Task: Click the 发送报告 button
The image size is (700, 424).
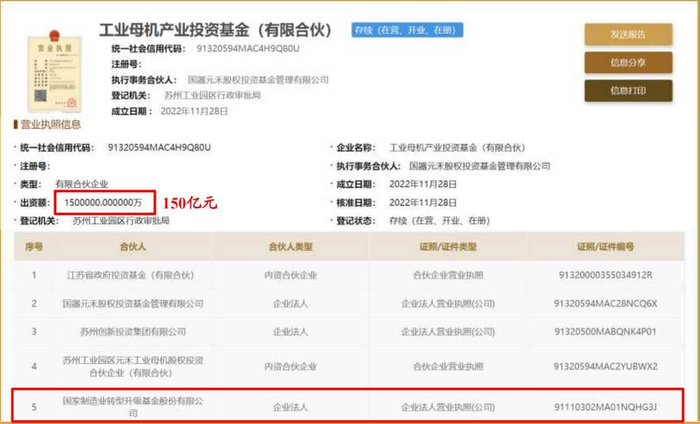Action: (628, 35)
